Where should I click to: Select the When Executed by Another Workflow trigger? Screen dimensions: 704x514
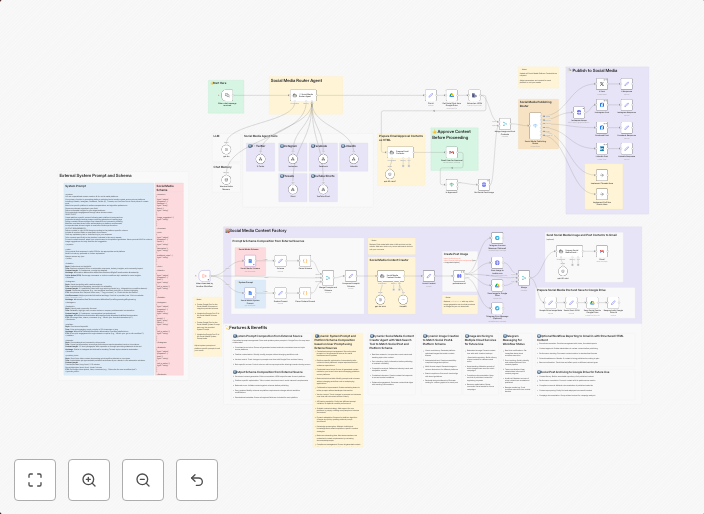coord(204,276)
